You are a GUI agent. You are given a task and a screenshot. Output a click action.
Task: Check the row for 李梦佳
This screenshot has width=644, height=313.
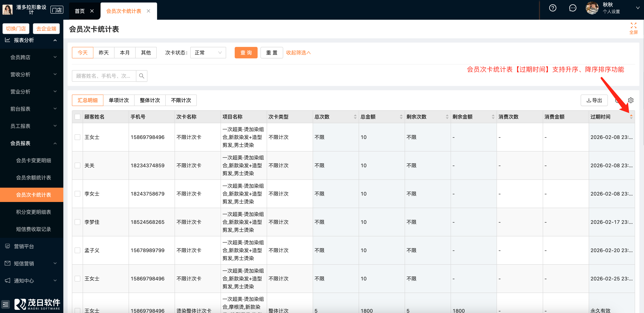click(x=77, y=222)
